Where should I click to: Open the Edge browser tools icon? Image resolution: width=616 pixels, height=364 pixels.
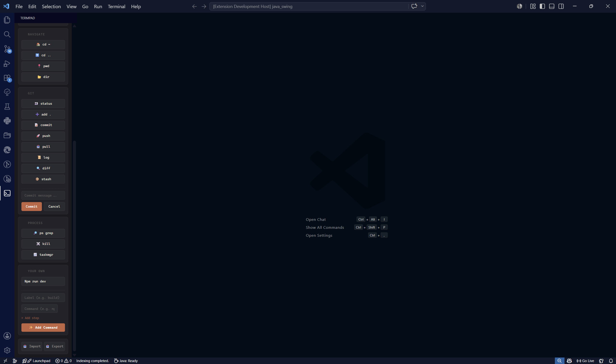click(7, 150)
